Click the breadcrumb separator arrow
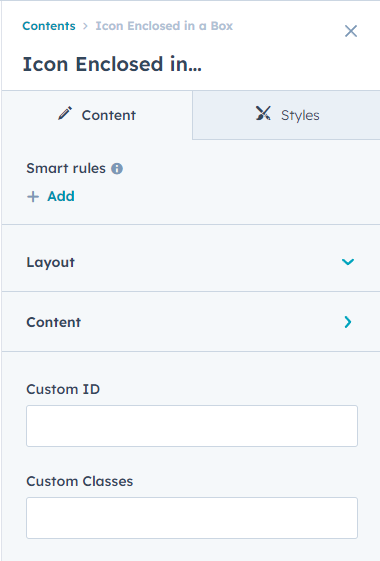Screen dimensions: 380x561 (85, 26)
